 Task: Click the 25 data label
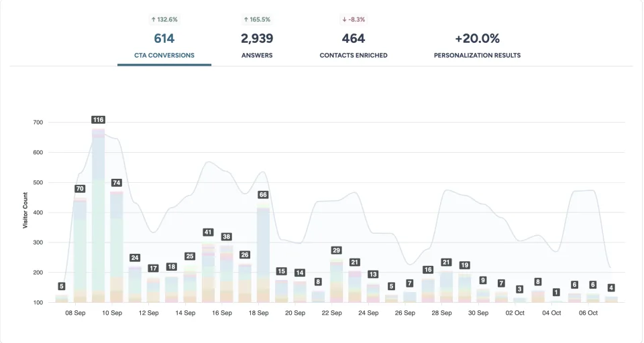[190, 256]
